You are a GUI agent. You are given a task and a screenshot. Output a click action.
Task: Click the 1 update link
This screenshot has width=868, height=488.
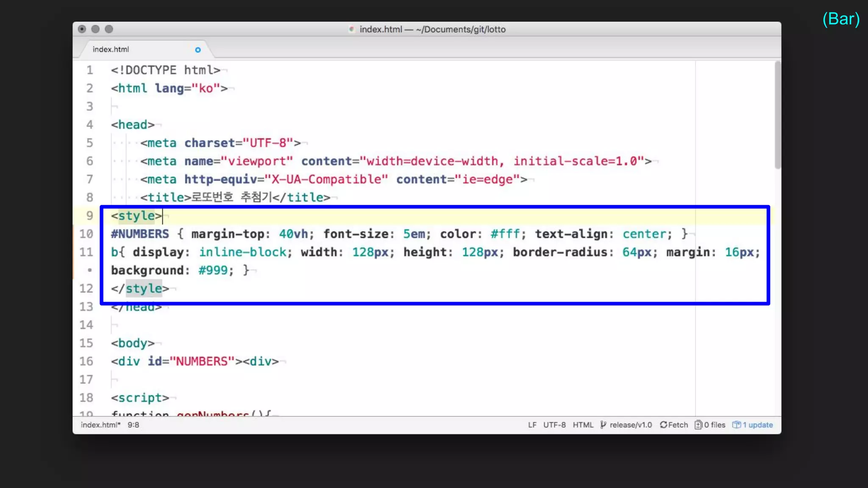click(758, 425)
